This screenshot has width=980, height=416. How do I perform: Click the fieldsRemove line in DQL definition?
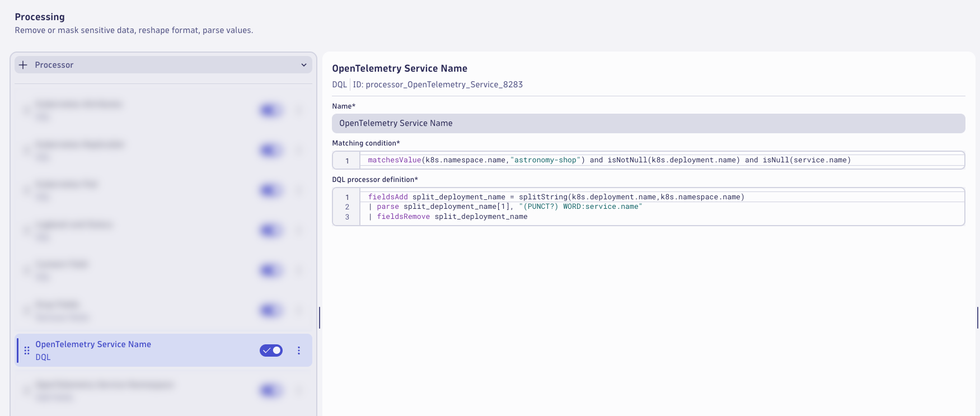(x=448, y=217)
